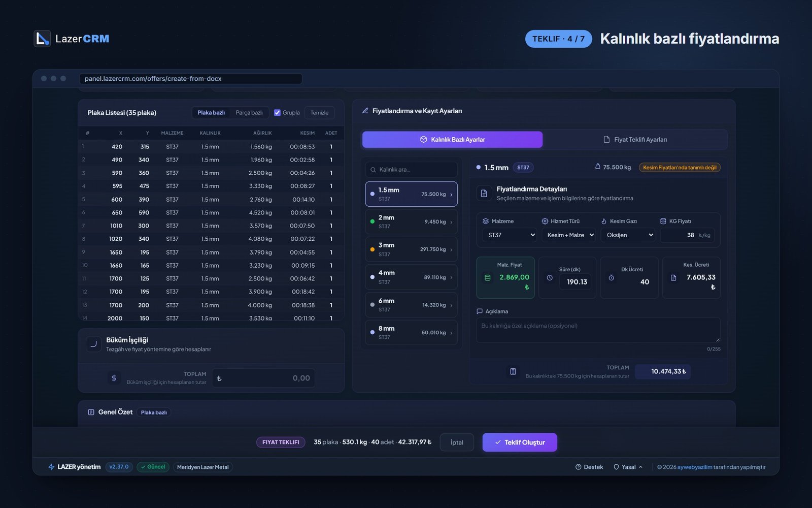Viewport: 812px width, 508px height.
Task: Click the Süre (dk) 190.13 field
Action: pyautogui.click(x=576, y=282)
